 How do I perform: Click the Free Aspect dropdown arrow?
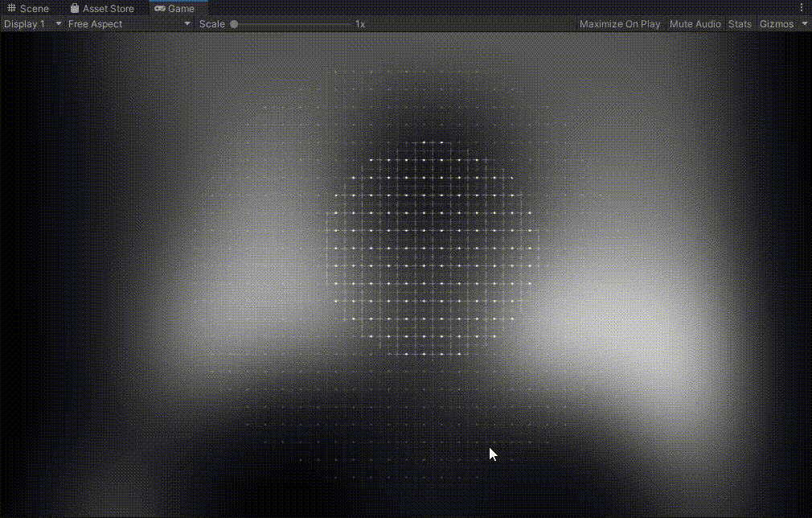186,23
